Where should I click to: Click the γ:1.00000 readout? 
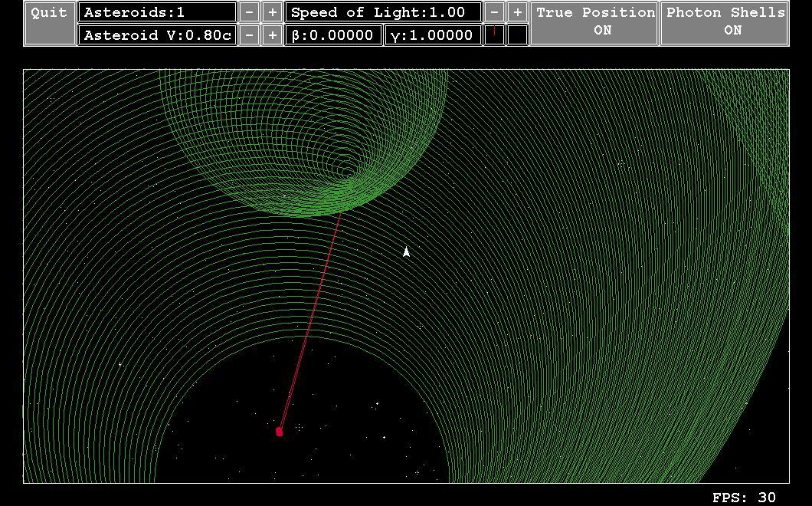pos(431,34)
